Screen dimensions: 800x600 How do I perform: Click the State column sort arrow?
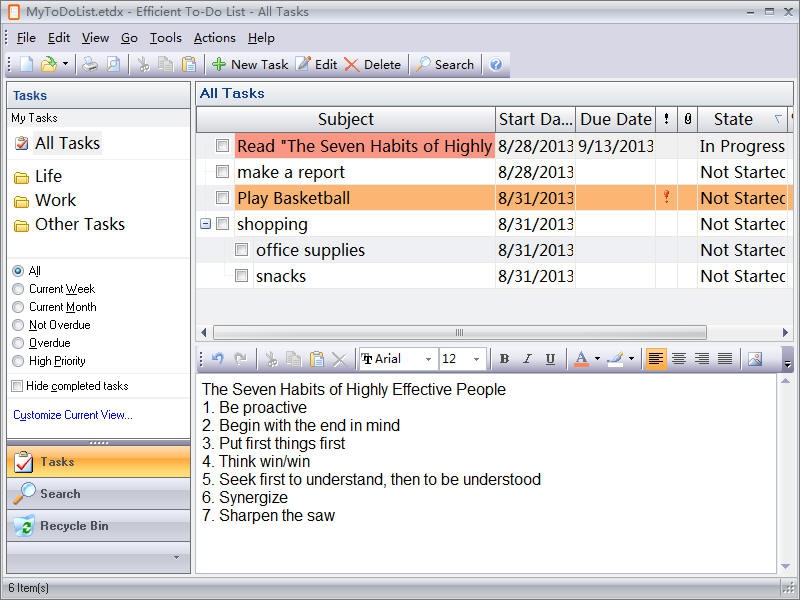[x=778, y=119]
